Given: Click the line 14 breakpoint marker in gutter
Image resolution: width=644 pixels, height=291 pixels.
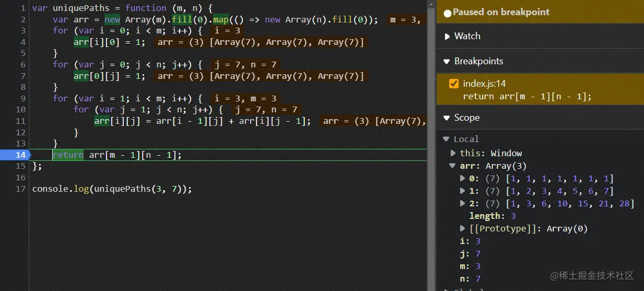Looking at the screenshot, I should point(15,155).
